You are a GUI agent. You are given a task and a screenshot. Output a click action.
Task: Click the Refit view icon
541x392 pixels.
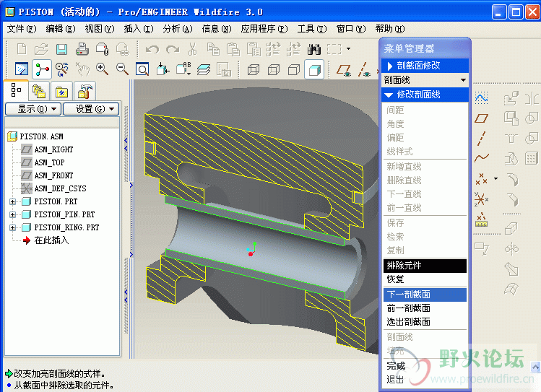click(142, 69)
